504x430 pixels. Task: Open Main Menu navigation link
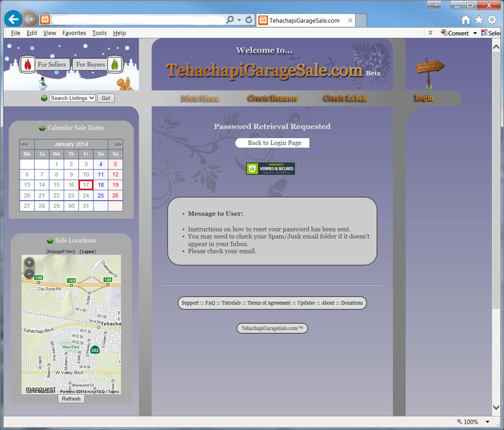[200, 98]
